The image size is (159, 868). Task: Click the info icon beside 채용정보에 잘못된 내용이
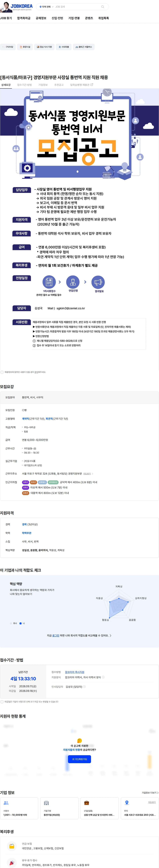tap(2, 372)
